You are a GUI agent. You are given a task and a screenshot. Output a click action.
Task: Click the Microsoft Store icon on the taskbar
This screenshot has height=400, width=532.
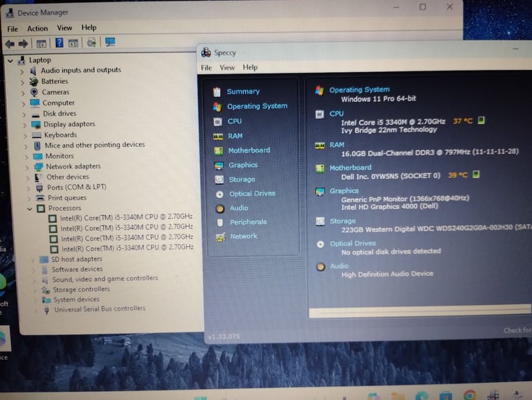click(x=445, y=396)
